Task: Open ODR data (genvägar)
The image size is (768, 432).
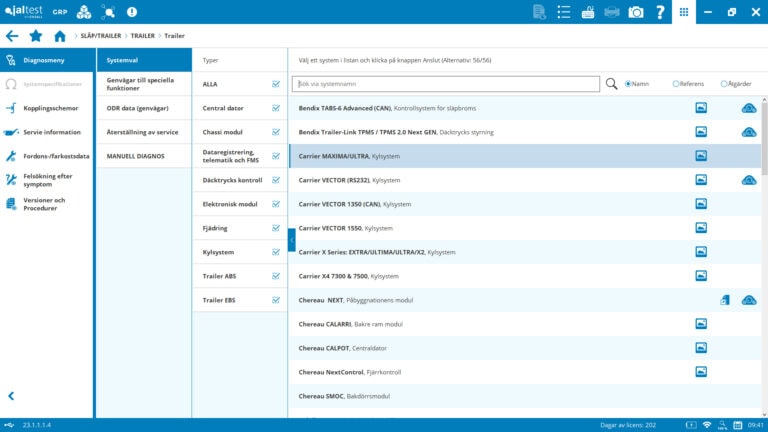Action: pyautogui.click(x=144, y=108)
